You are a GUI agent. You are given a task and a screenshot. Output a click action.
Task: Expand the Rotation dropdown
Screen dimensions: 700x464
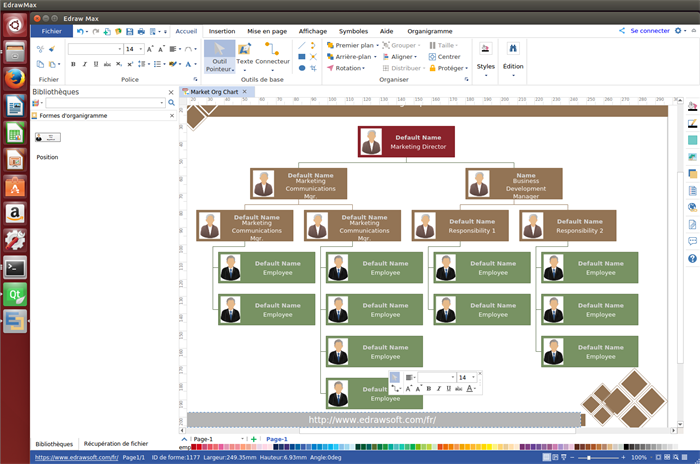click(363, 68)
